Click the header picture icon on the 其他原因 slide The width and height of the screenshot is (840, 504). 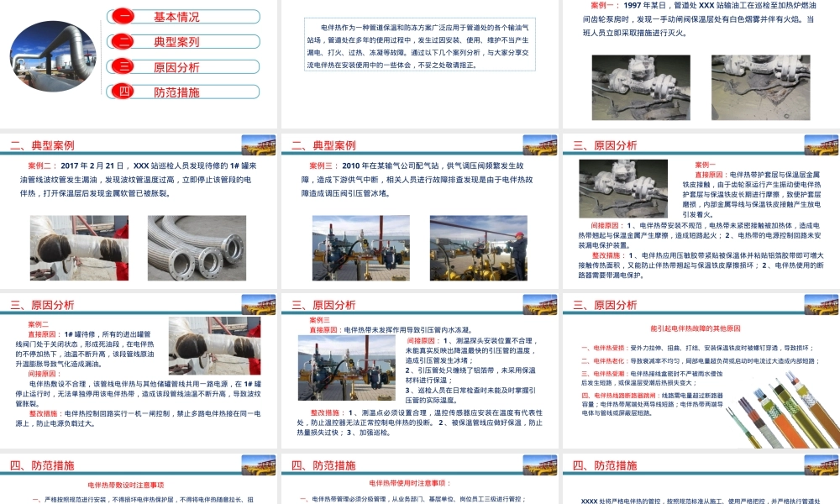pyautogui.click(x=822, y=304)
